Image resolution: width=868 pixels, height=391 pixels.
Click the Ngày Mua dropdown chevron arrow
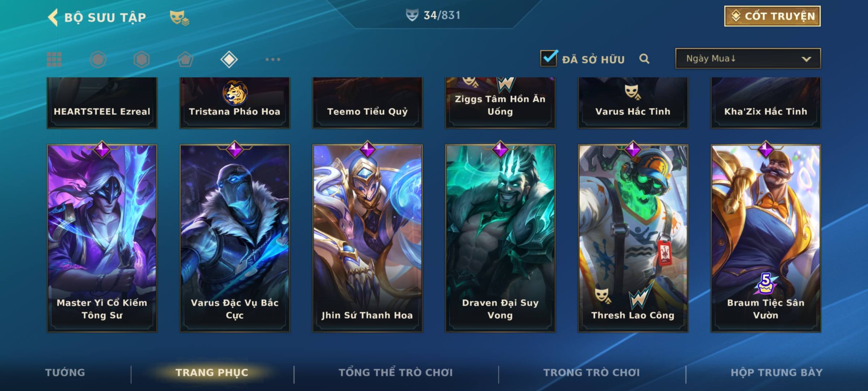(806, 59)
